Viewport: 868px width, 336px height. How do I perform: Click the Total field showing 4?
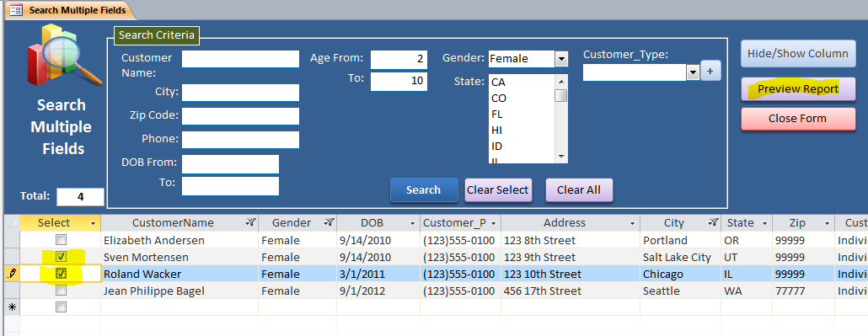(80, 196)
